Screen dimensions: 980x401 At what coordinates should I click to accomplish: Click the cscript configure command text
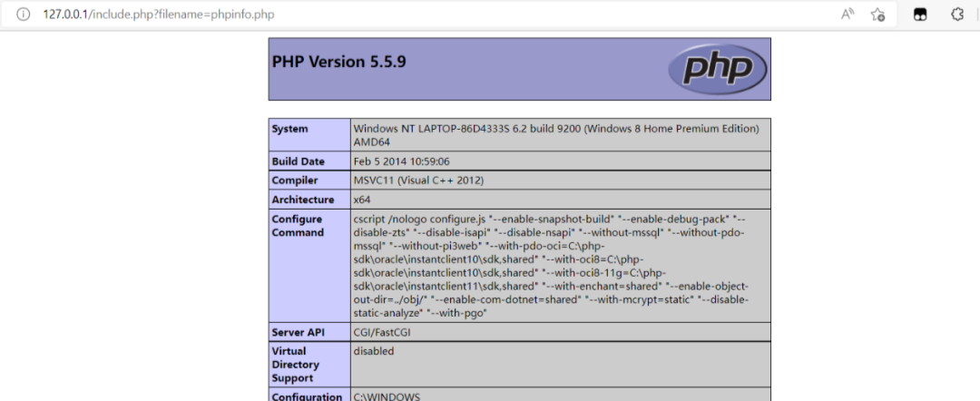point(552,266)
